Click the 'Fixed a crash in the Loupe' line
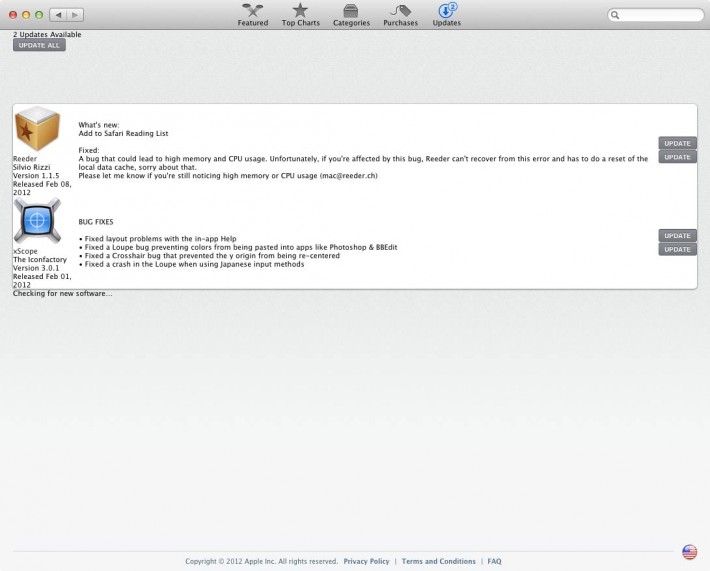 point(192,264)
